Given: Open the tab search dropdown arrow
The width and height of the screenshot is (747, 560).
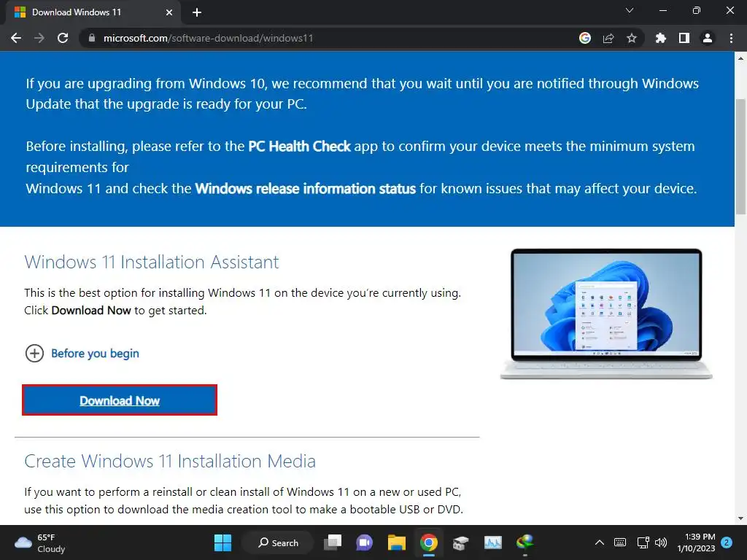Looking at the screenshot, I should (x=630, y=10).
